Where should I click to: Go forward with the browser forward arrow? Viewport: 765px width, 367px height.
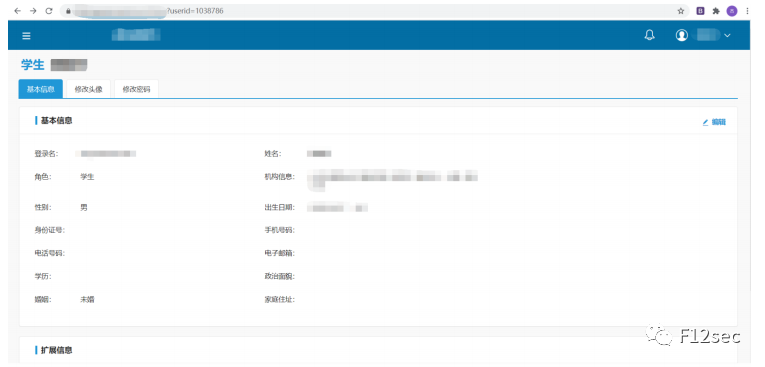(x=33, y=11)
